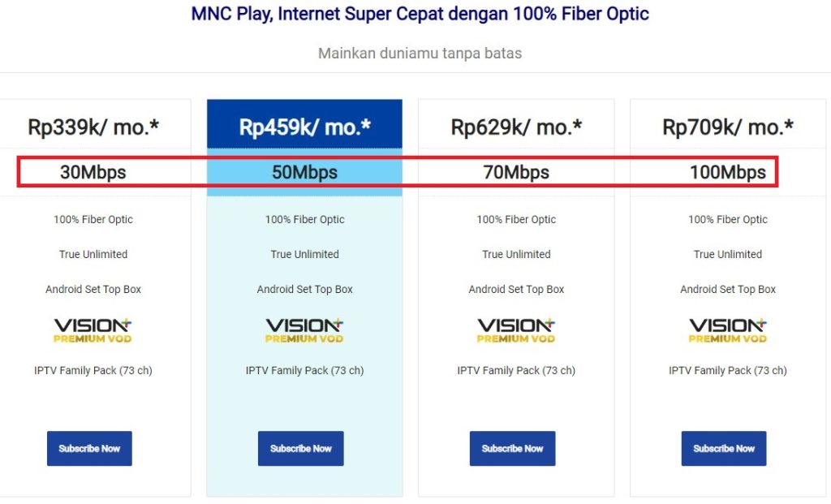Click the Vision+ Premium VOD logo in Rp339k plan
Screen dimensions: 831x504
(x=93, y=329)
